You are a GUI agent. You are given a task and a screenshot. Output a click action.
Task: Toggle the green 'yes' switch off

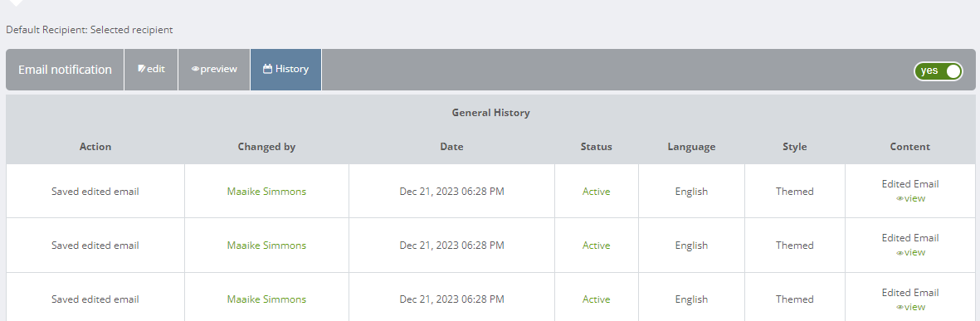[939, 71]
